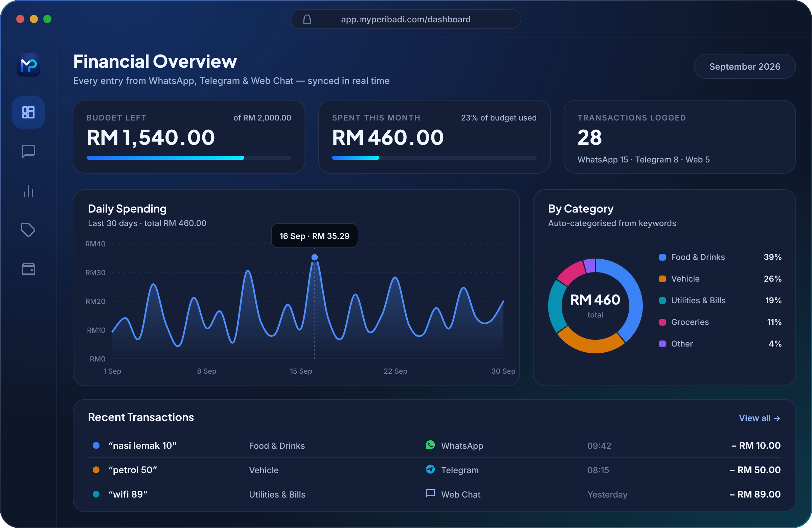This screenshot has height=528, width=812.
Task: Click the MyPeribadi logo icon
Action: point(28,65)
